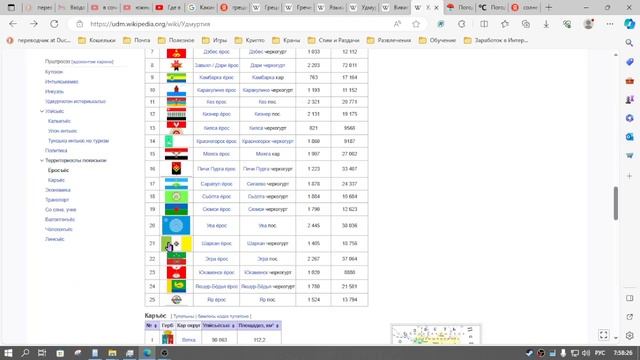Open the Можга кар link
The width and height of the screenshot is (640, 360).
point(268,154)
